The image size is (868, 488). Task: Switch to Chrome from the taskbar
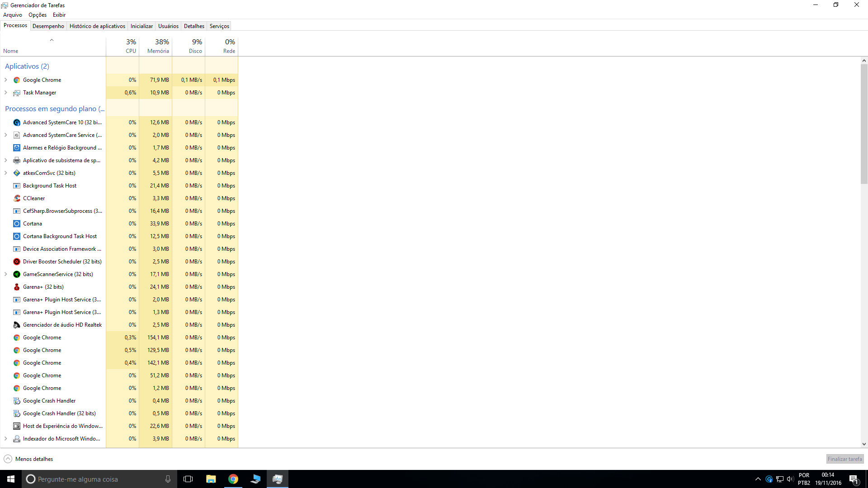tap(233, 479)
